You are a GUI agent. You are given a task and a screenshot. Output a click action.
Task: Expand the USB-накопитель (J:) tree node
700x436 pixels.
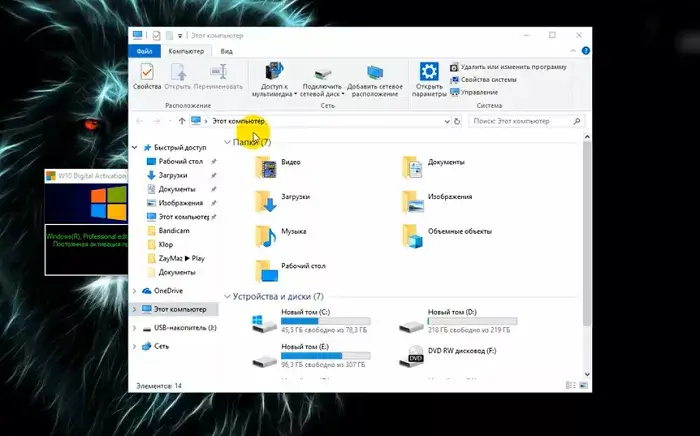pyautogui.click(x=134, y=328)
